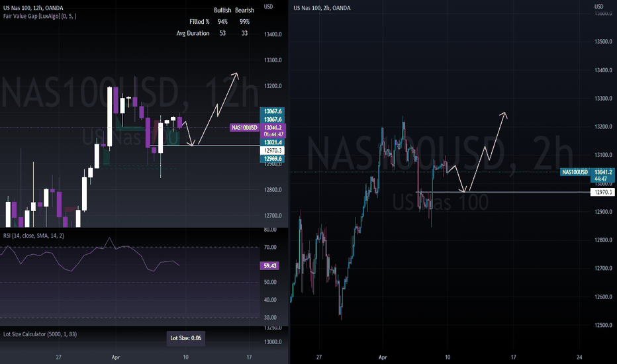Click the 13200.0 level on 2h price axis
The height and width of the screenshot is (364, 617).
[x=604, y=126]
